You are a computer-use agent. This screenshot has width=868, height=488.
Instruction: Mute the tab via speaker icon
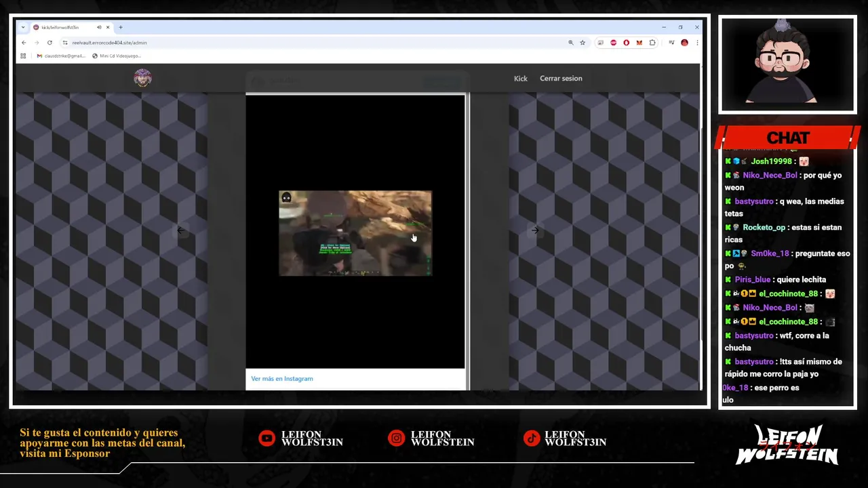coord(99,27)
